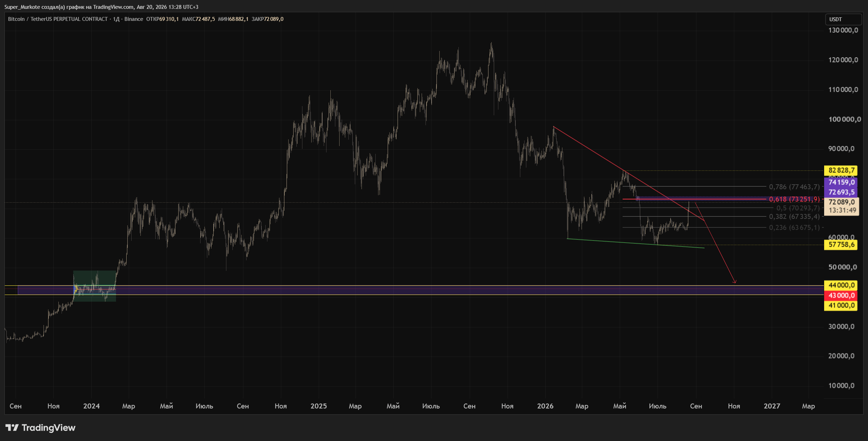
Task: Click the МАКС high value 72 487,5
Action: pyautogui.click(x=205, y=19)
